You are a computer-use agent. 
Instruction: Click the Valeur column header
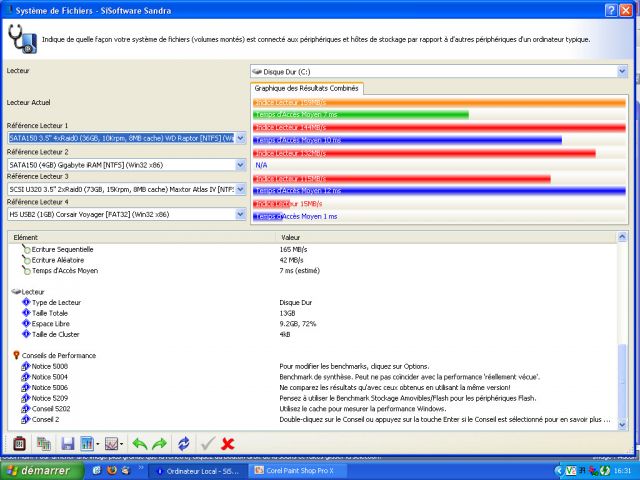pos(446,237)
